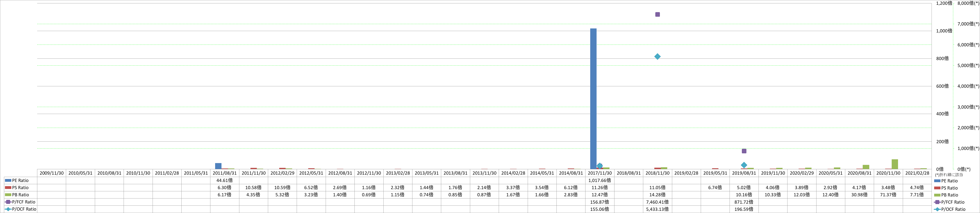Select the P/OCF Ratio row header in the table
Image resolution: width=980 pixels, height=213 pixels.
tap(21, 209)
